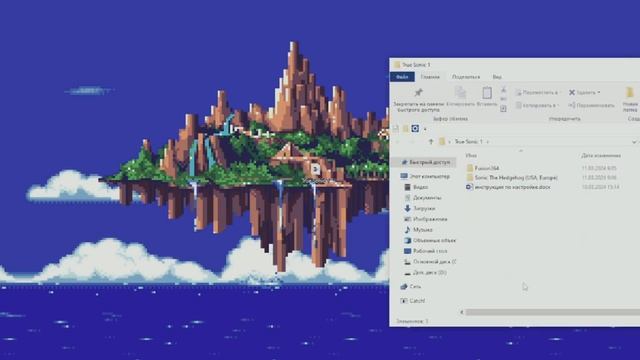Open Объемные объекты in sidebar
This screenshot has height=360, width=640.
coord(429,240)
